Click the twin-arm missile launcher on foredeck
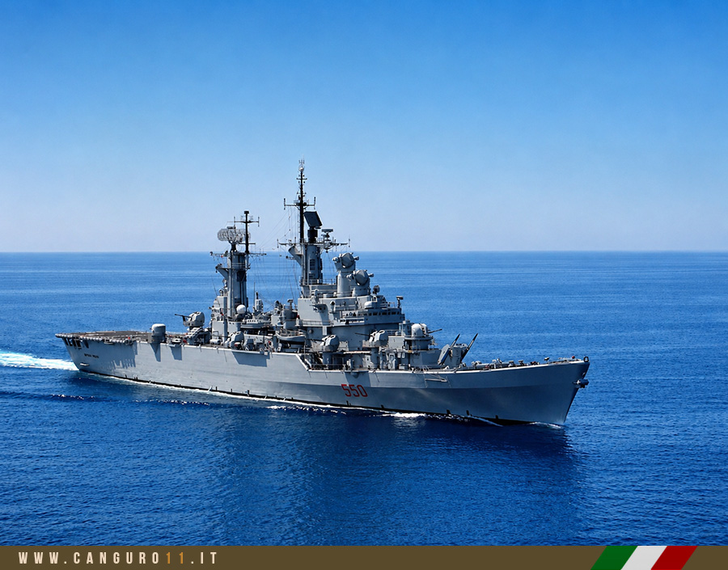Image resolution: width=728 pixels, height=570 pixels. [459, 350]
